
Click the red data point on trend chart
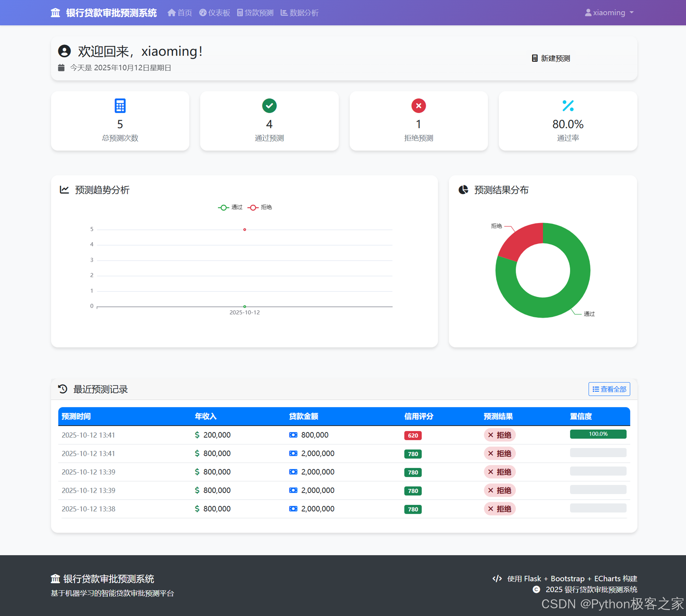click(245, 230)
